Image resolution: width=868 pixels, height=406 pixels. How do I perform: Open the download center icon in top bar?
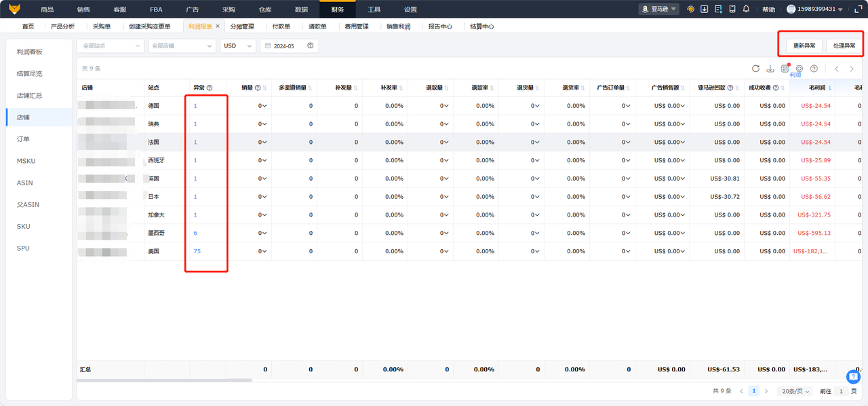(705, 10)
